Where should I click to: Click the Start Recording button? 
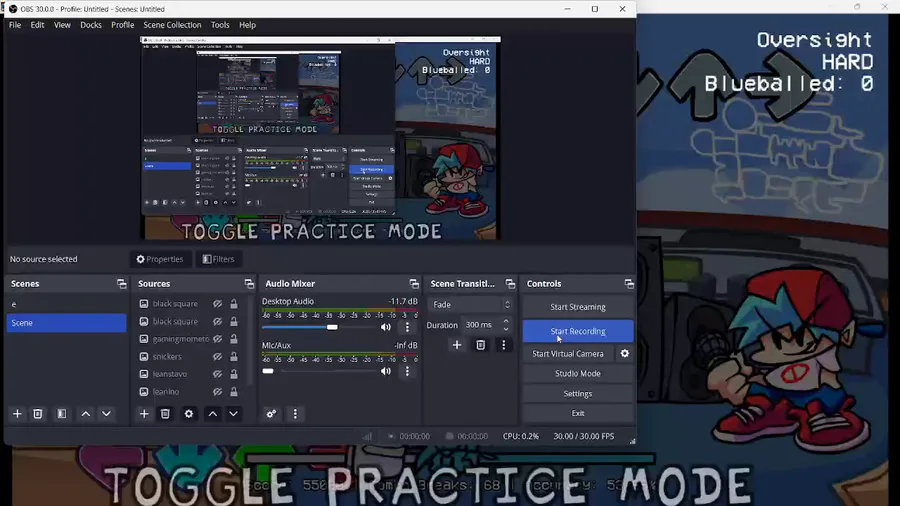[x=578, y=331]
